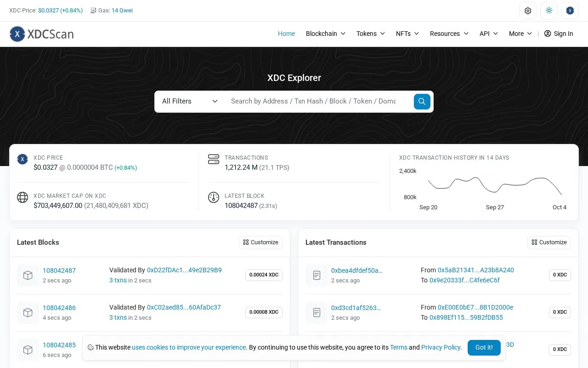The image size is (588, 368).
Task: Click block cube icon for 108042486
Action: click(x=28, y=313)
